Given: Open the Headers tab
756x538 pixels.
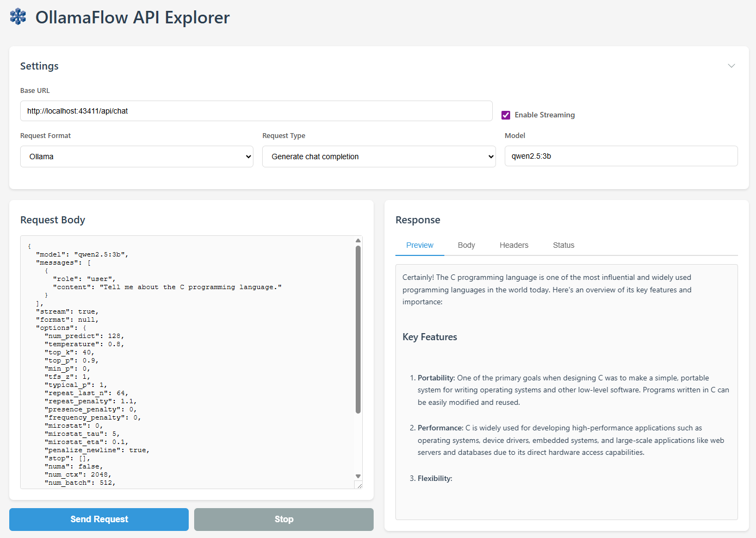Looking at the screenshot, I should (513, 245).
